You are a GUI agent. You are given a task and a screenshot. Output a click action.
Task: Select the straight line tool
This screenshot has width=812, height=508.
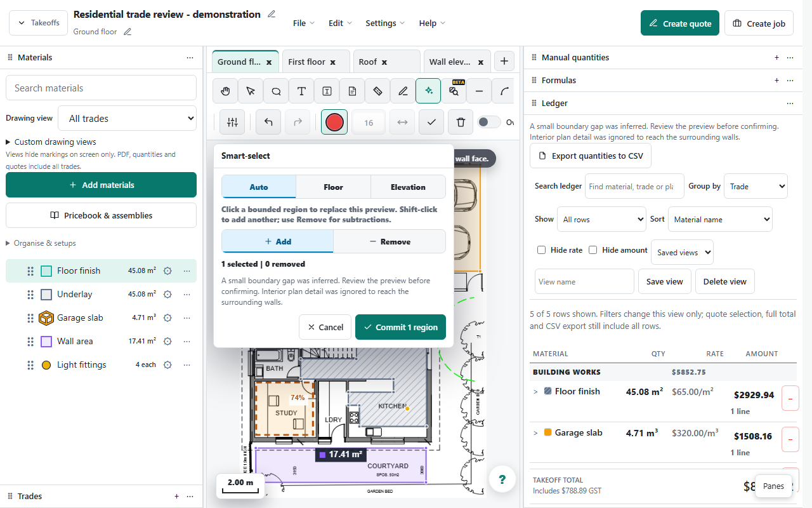click(x=479, y=91)
